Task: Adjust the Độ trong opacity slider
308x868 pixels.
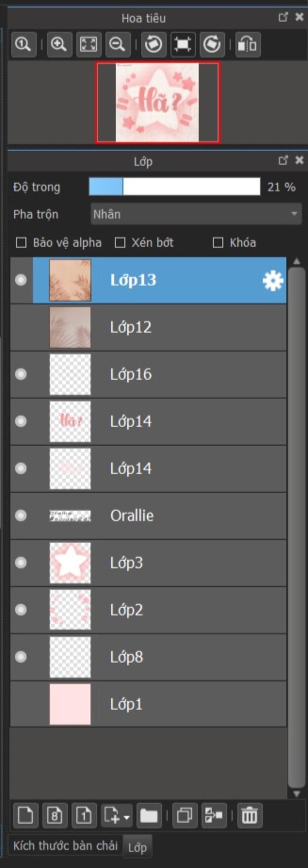Action: pyautogui.click(x=174, y=187)
